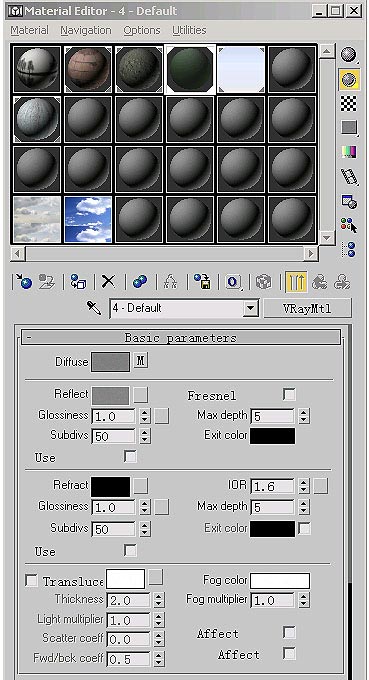Select the brick material sample slot
This screenshot has height=680, width=369.
[88, 69]
